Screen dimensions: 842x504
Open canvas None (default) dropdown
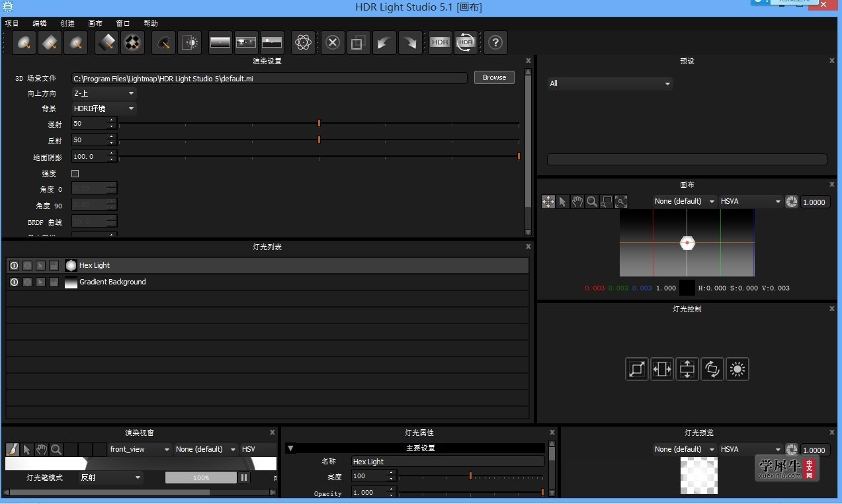point(685,201)
